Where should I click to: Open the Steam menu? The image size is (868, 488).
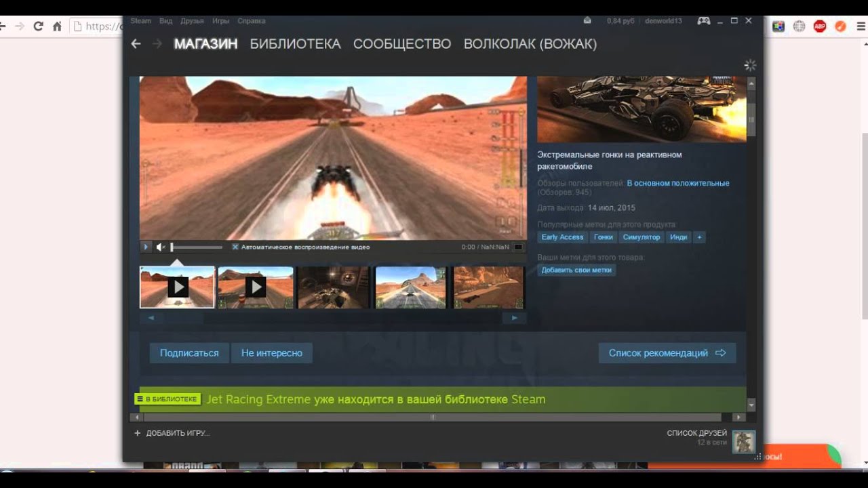pyautogui.click(x=141, y=21)
